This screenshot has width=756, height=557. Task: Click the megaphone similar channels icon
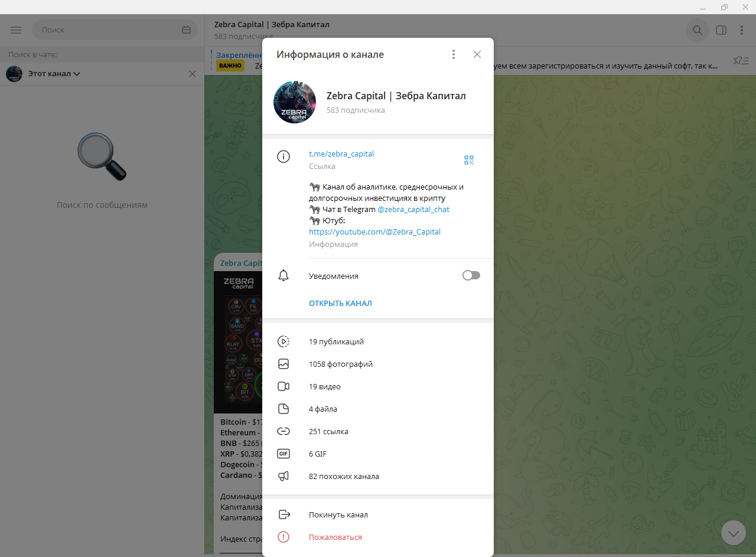pos(283,476)
